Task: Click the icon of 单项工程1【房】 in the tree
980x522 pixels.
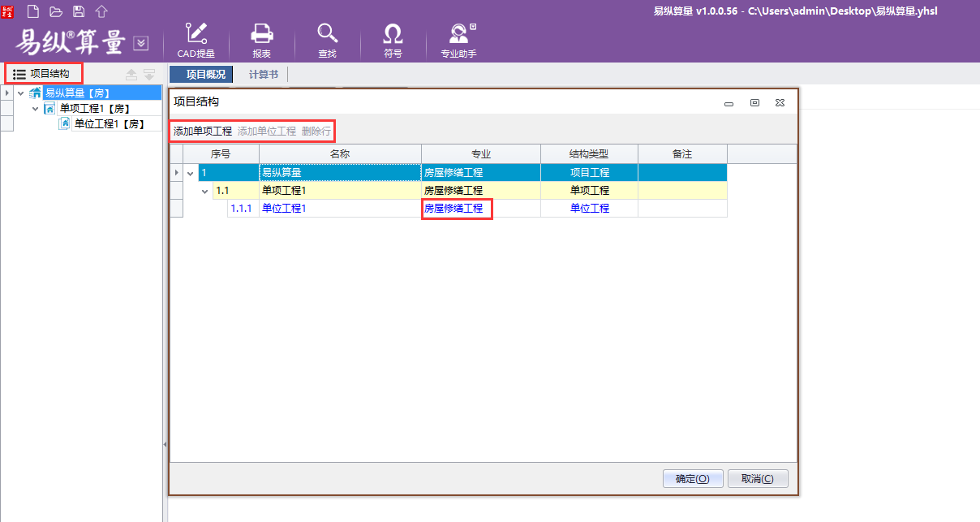Action: (x=49, y=108)
